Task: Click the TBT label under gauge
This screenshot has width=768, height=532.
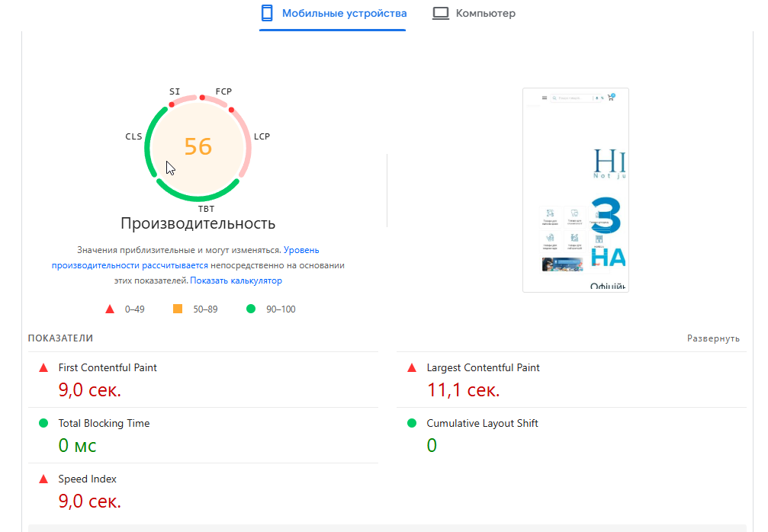Action: coord(206,209)
